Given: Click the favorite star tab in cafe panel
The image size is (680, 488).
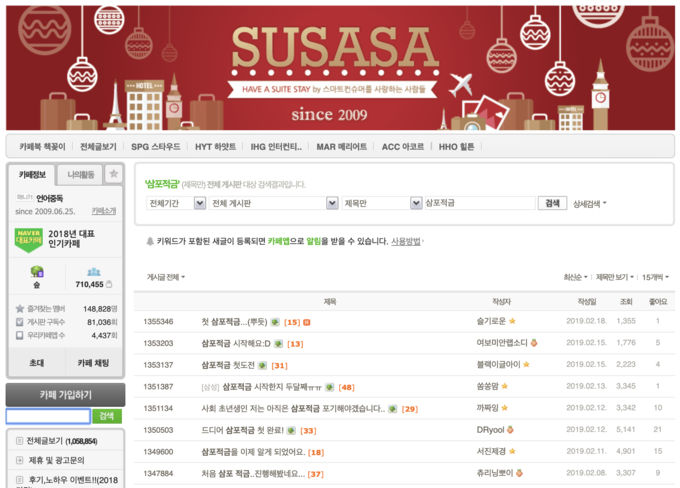Looking at the screenshot, I should coord(113,174).
